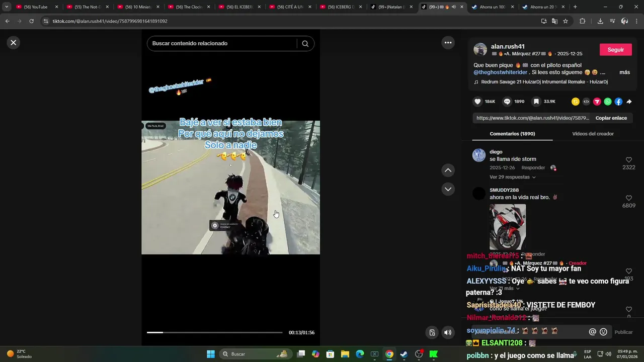Share the video to Facebook
The image size is (644, 362).
(x=618, y=102)
